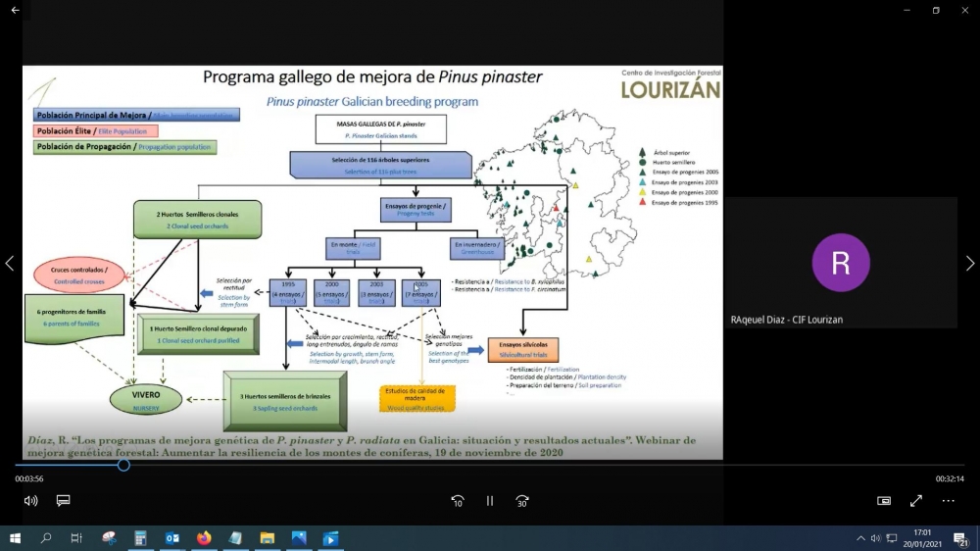The width and height of the screenshot is (980, 551).
Task: Skip back 10 seconds
Action: coord(458,501)
